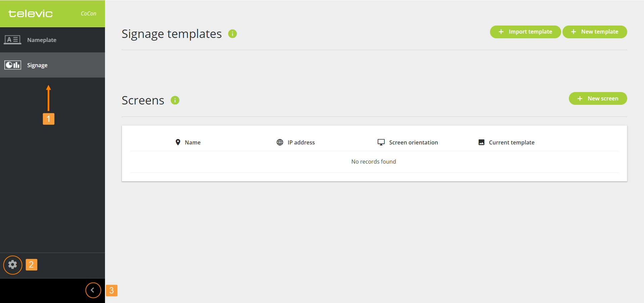This screenshot has width=644, height=303.
Task: Click the televic logo
Action: click(31, 14)
